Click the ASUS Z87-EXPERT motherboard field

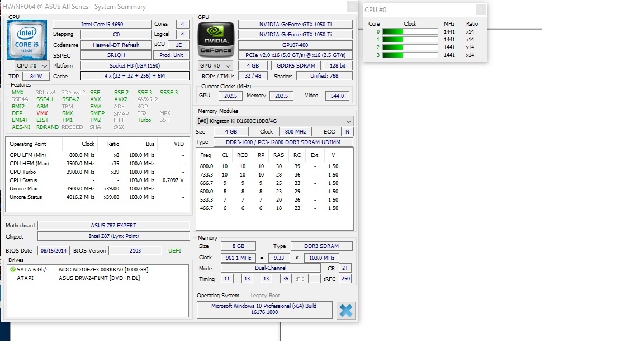[x=113, y=225]
